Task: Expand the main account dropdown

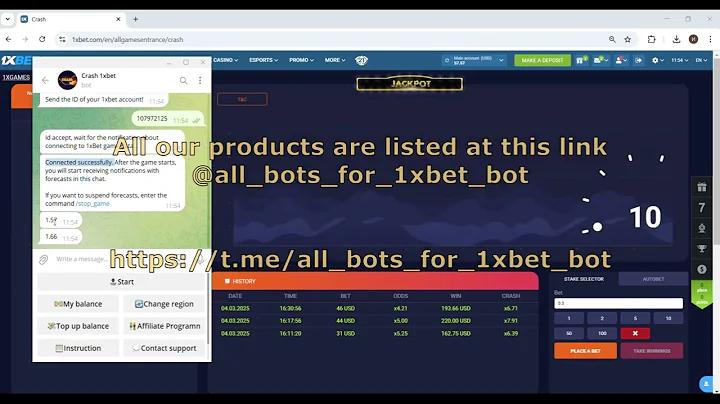Action: click(x=501, y=60)
